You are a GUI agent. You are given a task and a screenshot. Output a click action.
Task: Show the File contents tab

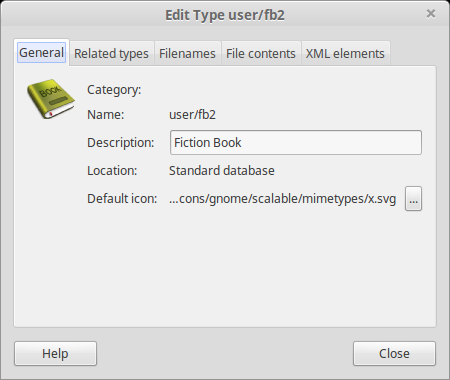pyautogui.click(x=261, y=53)
